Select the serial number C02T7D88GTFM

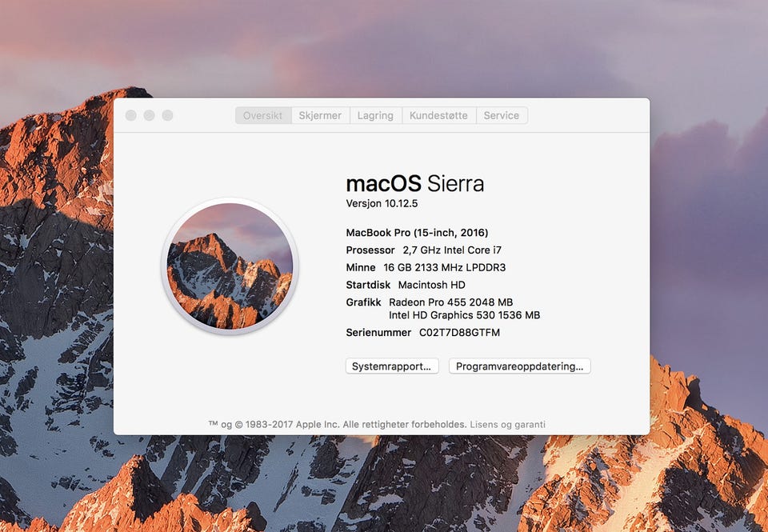pos(459,333)
